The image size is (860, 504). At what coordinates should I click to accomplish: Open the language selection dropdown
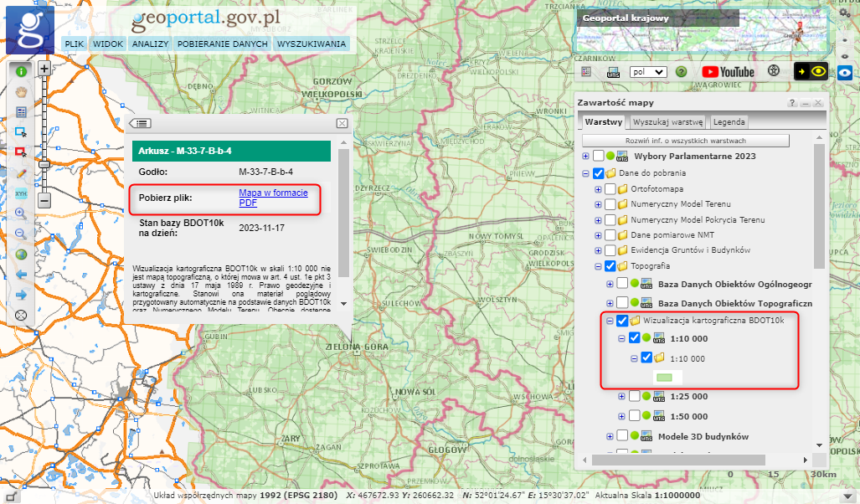pos(647,71)
